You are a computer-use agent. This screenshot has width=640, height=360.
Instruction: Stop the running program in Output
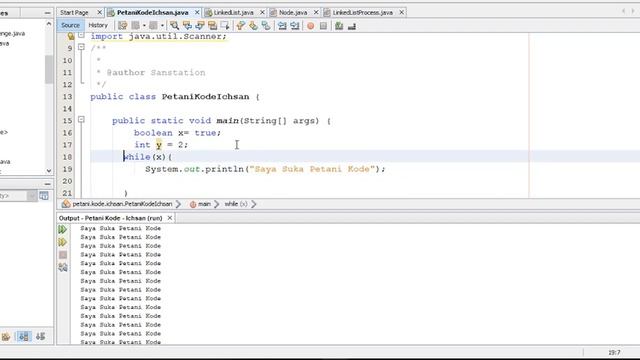click(62, 255)
